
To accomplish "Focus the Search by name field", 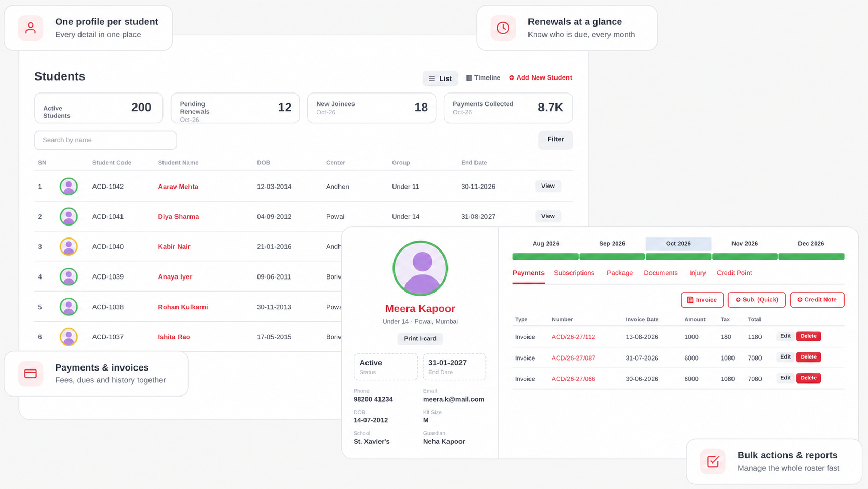I will coord(105,140).
